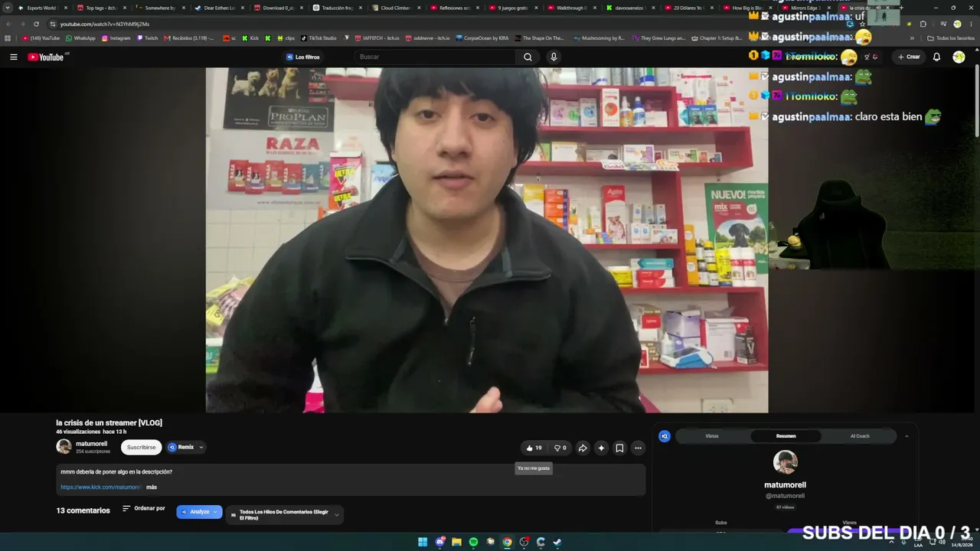
Task: Open the Ordenar por sort menu
Action: click(x=144, y=508)
